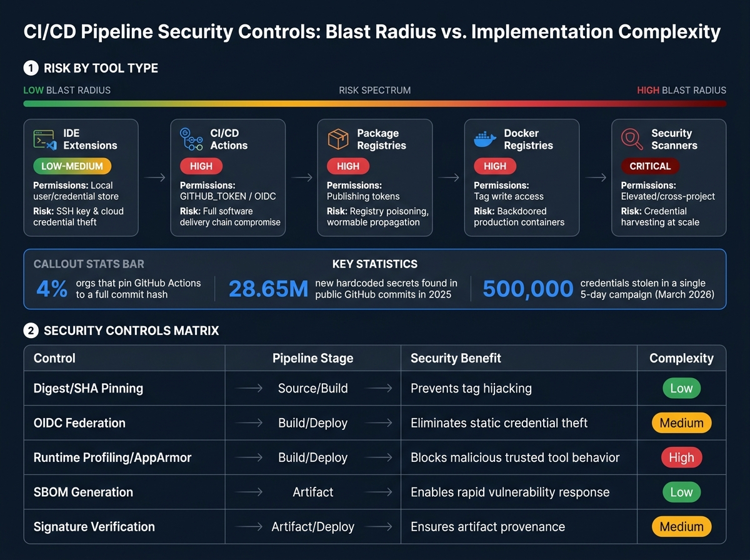The width and height of the screenshot is (750, 560).
Task: Click the IDE Extensions card title
Action: (90, 139)
